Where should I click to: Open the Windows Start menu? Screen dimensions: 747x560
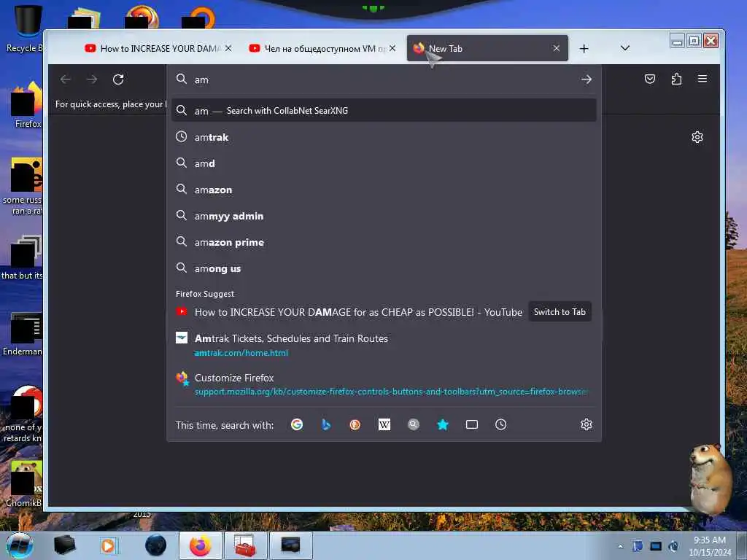19,545
